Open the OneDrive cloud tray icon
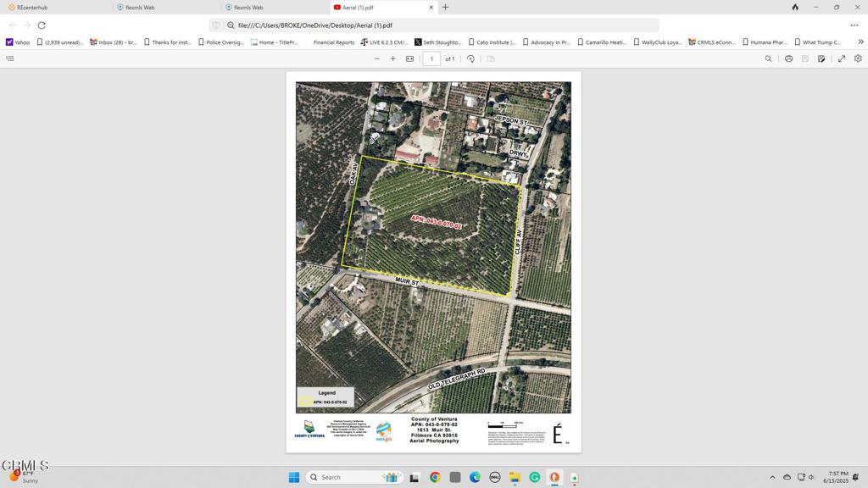This screenshot has width=868, height=488. (x=787, y=477)
